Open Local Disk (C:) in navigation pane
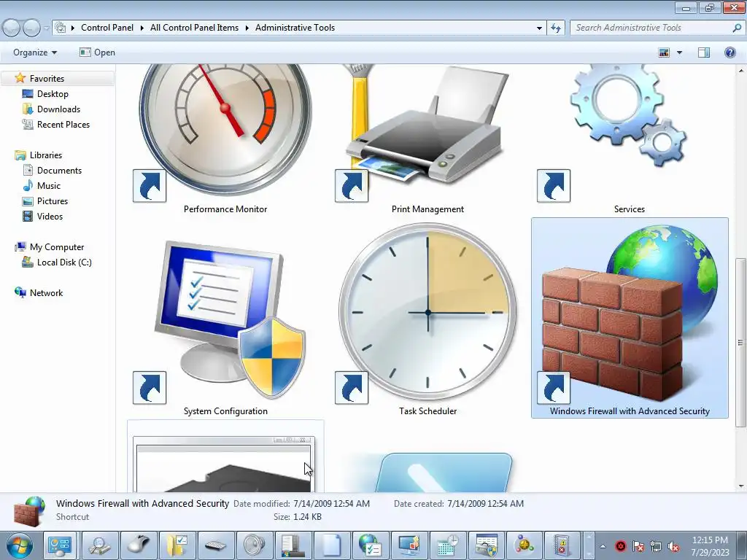The image size is (747, 560). (64, 262)
